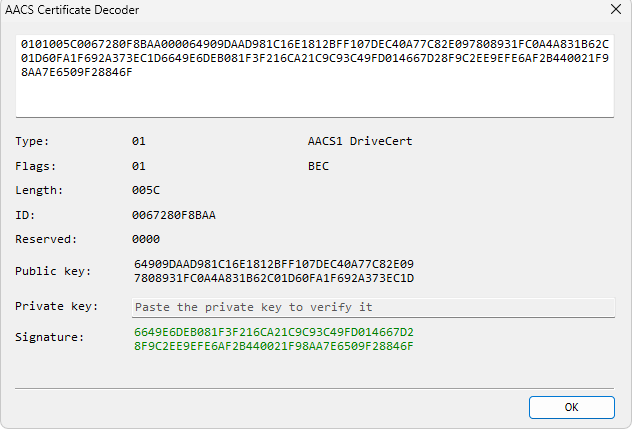632x433 pixels.
Task: Click the Signature label
Action: click(x=49, y=337)
